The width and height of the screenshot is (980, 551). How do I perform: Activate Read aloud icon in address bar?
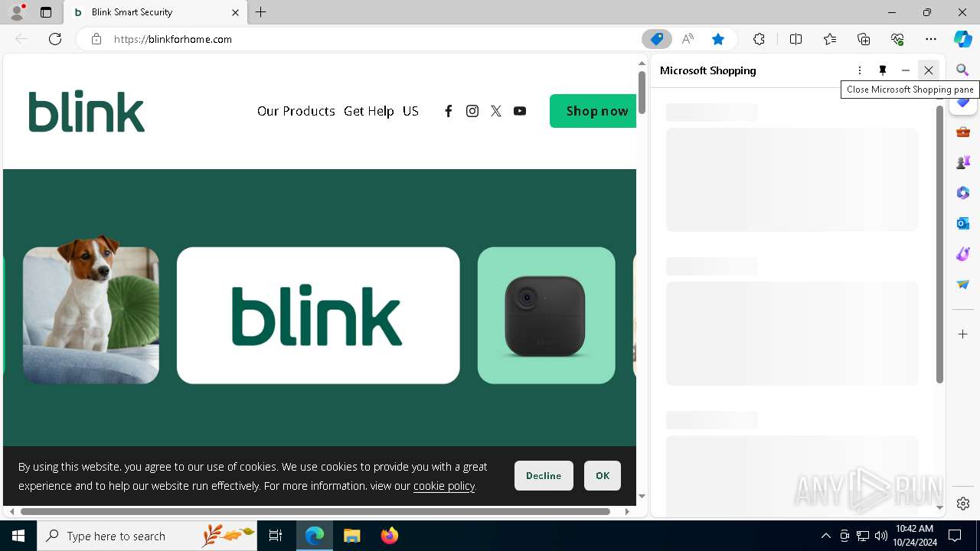click(x=688, y=39)
